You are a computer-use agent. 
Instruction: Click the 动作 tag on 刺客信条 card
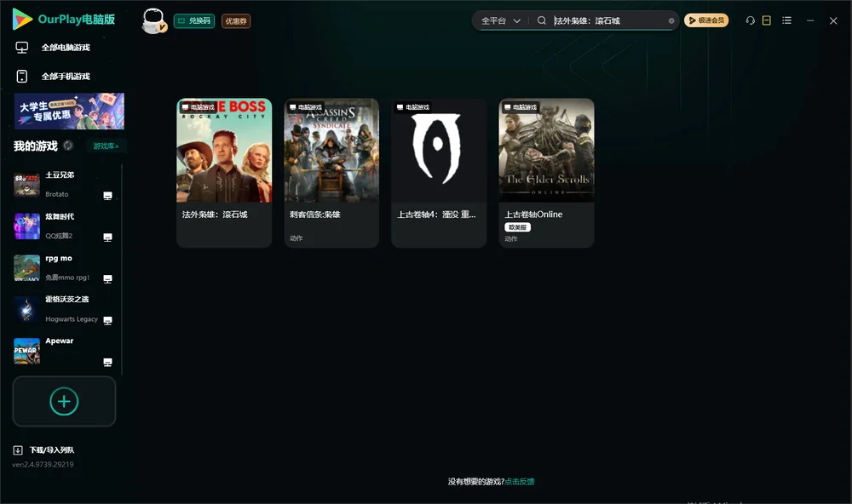(x=296, y=238)
